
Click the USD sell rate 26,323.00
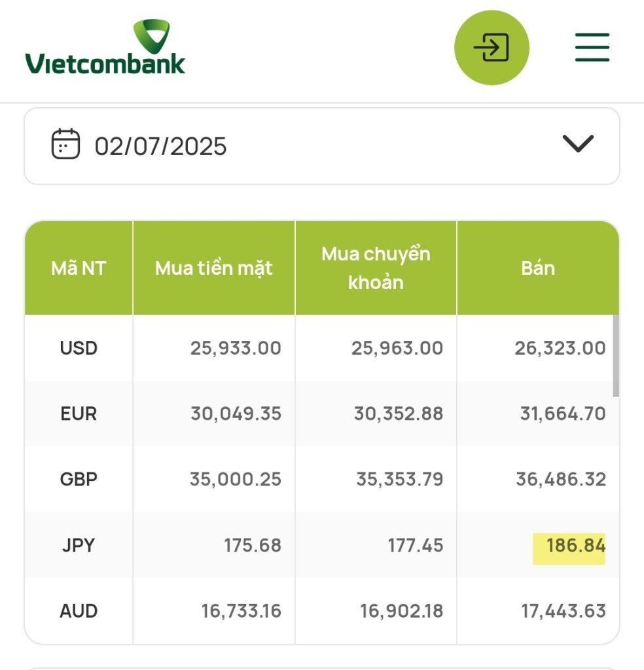click(560, 348)
